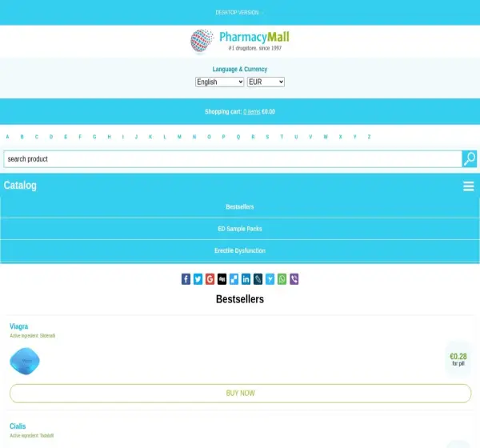Image resolution: width=480 pixels, height=448 pixels.
Task: Open the Bestsellers catalog category
Action: (240, 206)
